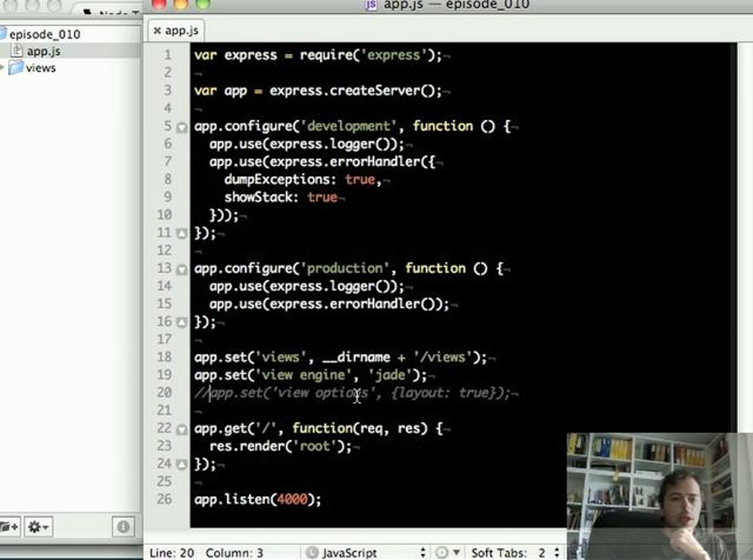753x560 pixels.
Task: Fold the app.get function at line 22
Action: (x=182, y=430)
